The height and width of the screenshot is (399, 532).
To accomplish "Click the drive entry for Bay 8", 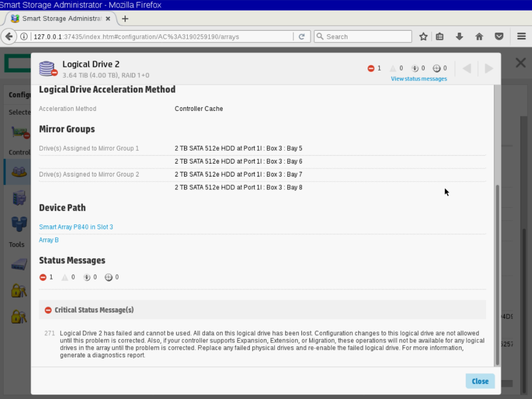I will (x=238, y=188).
